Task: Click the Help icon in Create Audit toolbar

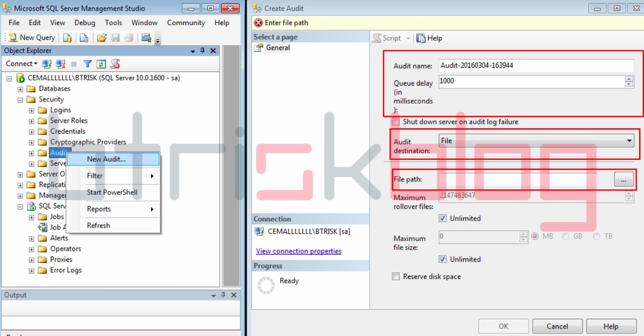Action: pos(429,38)
